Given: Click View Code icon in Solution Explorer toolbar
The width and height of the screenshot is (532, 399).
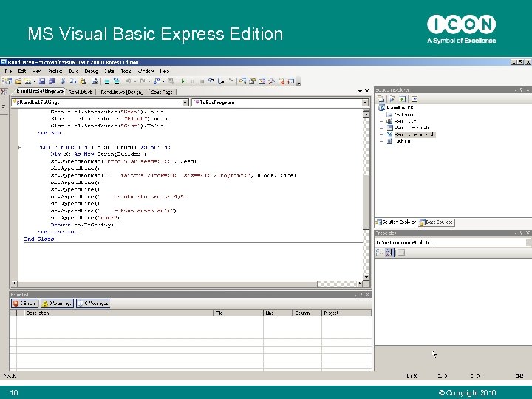Looking at the screenshot, I should click(x=415, y=99).
